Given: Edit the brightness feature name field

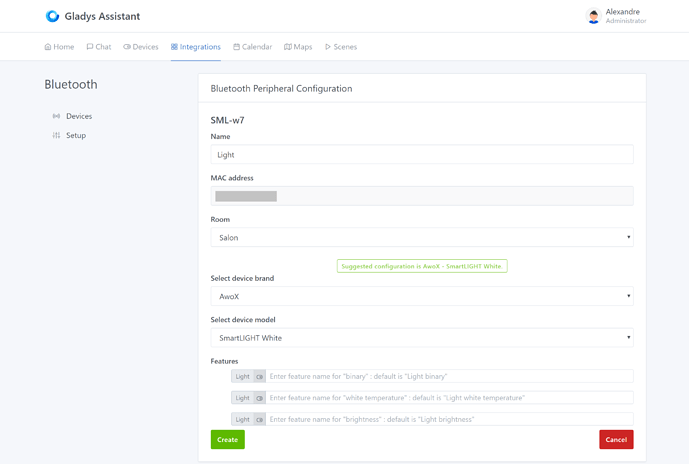Looking at the screenshot, I should click(x=449, y=419).
